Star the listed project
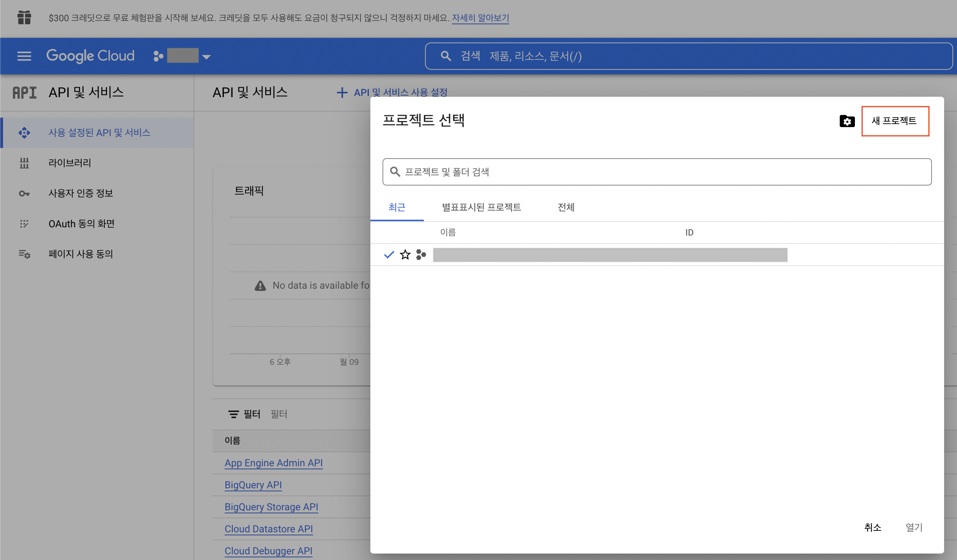Screen dimensions: 957x560 [405, 254]
